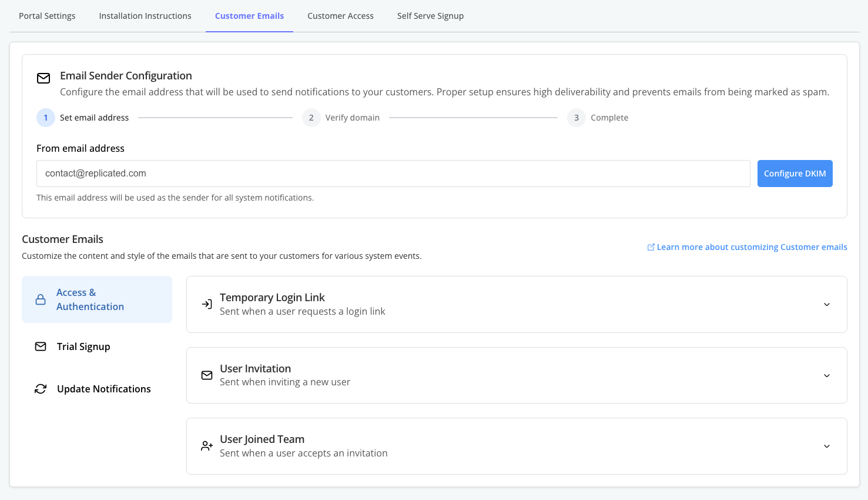This screenshot has width=868, height=500.
Task: Open the Customer Access tab
Action: 340,16
